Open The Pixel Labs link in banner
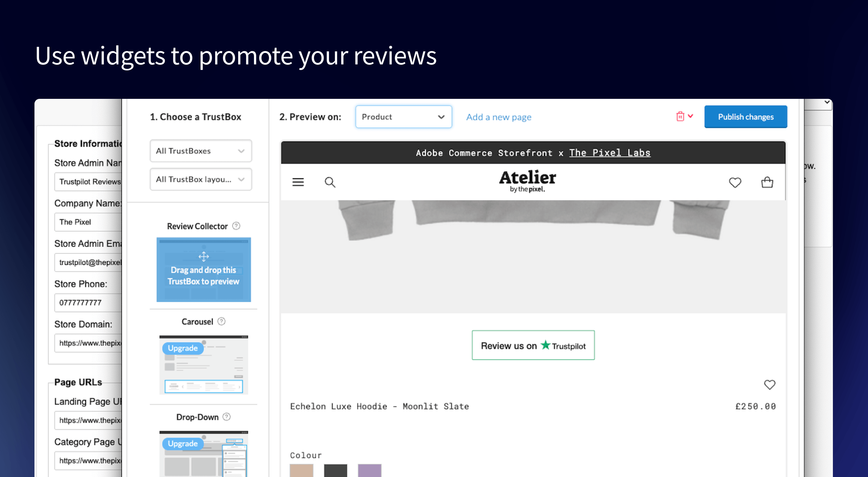Viewport: 868px width, 477px height. tap(610, 153)
